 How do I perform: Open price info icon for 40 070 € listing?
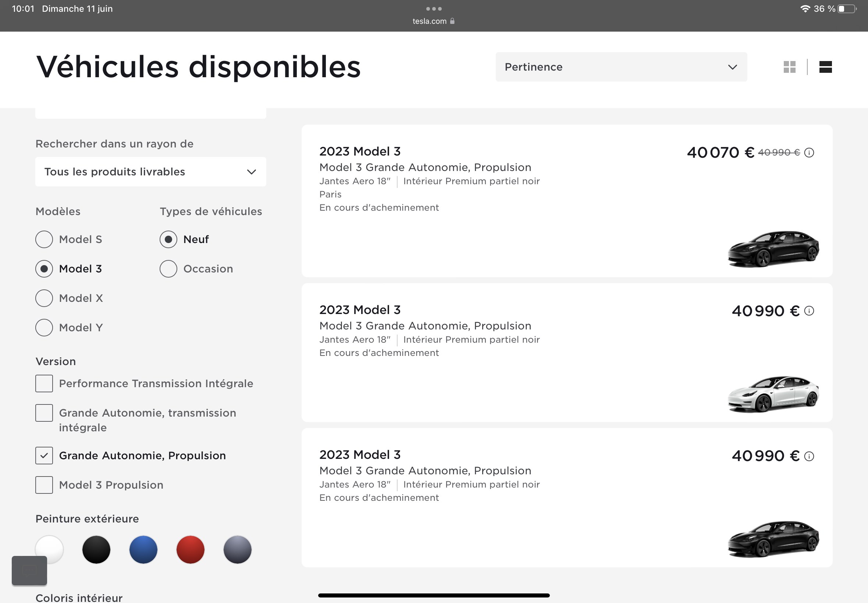(x=809, y=153)
